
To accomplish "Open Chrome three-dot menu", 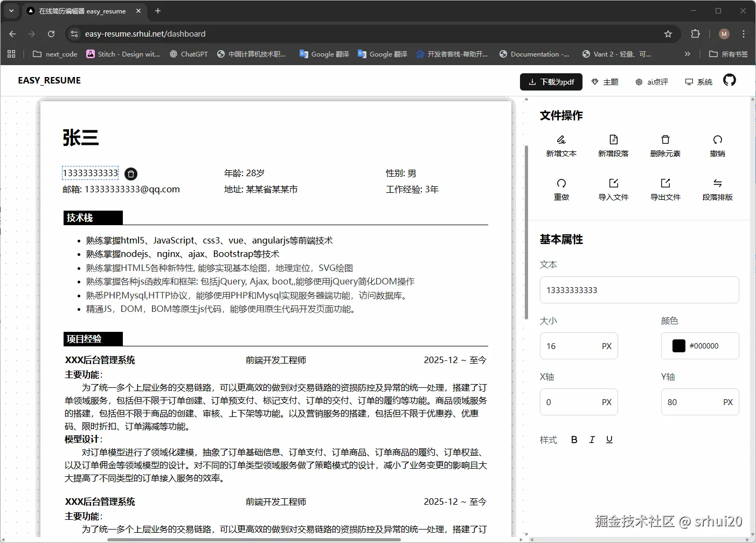I will pyautogui.click(x=744, y=33).
